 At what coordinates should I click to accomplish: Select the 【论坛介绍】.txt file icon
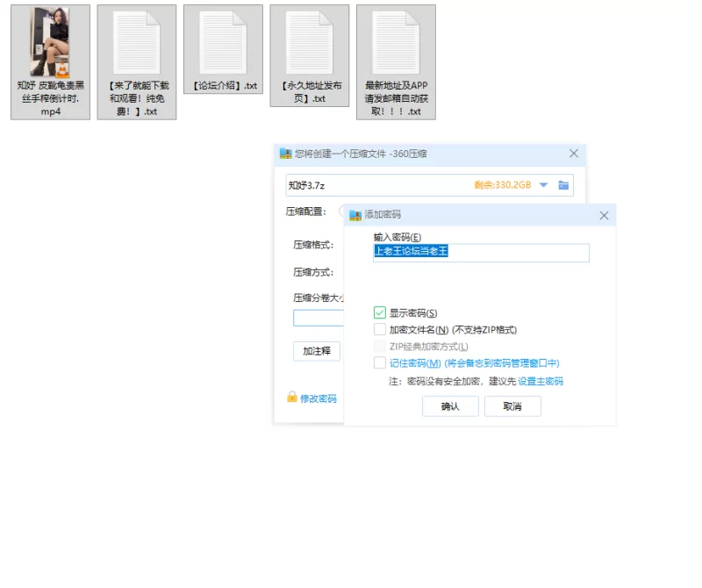pyautogui.click(x=223, y=42)
